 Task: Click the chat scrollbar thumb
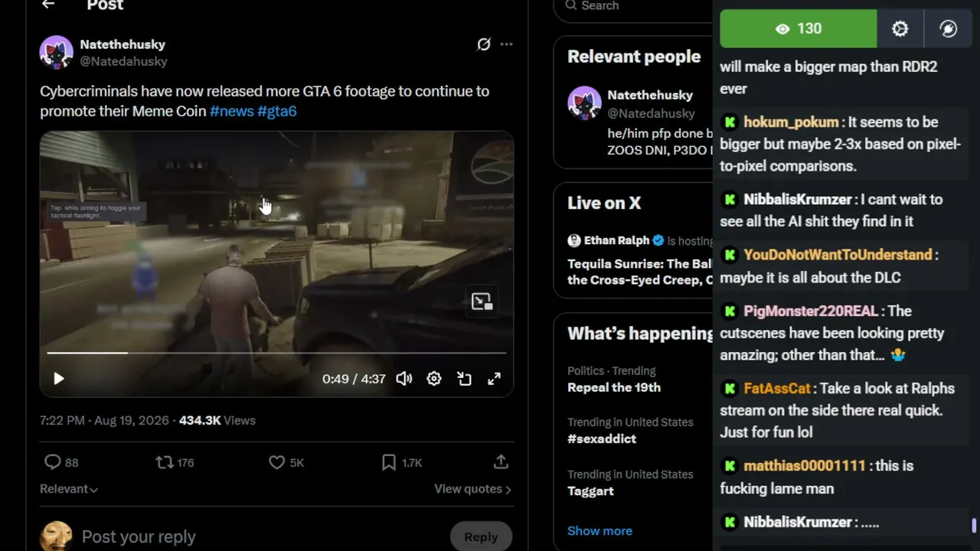click(x=974, y=526)
